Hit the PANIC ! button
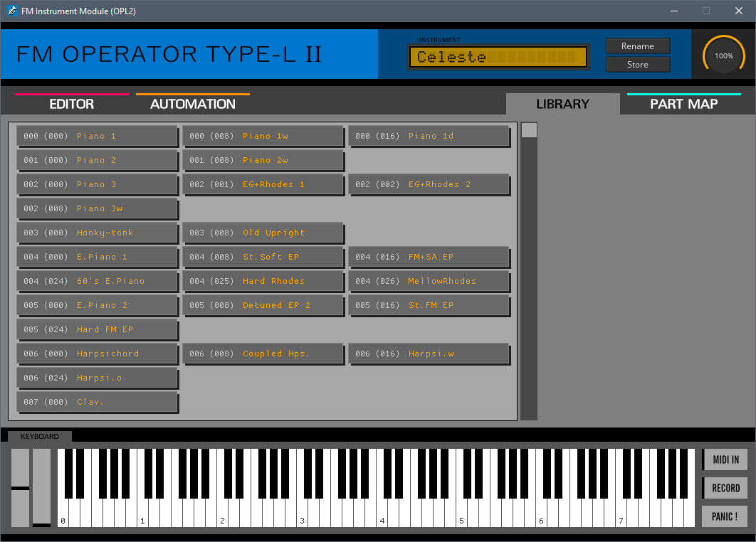 tap(725, 516)
